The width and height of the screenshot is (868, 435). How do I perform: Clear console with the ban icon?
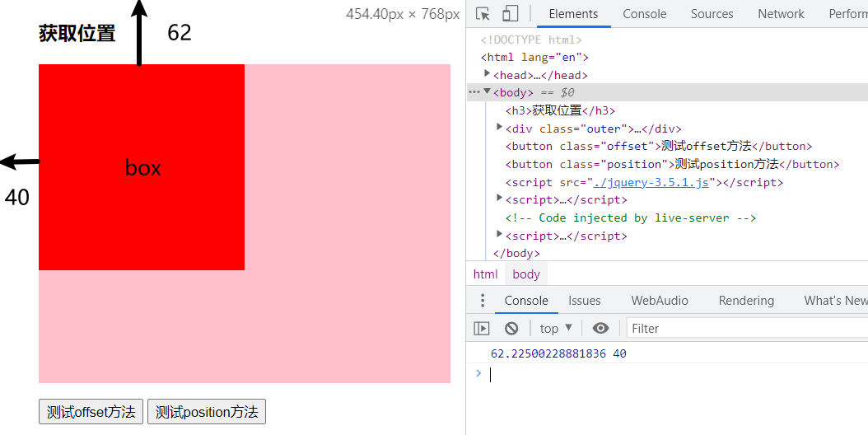click(511, 329)
